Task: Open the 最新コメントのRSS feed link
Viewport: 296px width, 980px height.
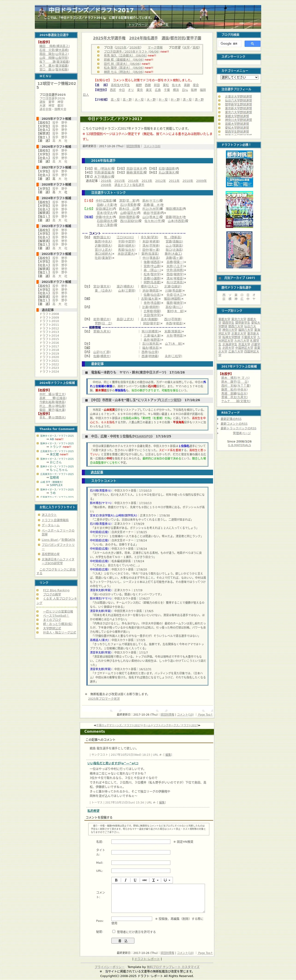Action: 234,423
